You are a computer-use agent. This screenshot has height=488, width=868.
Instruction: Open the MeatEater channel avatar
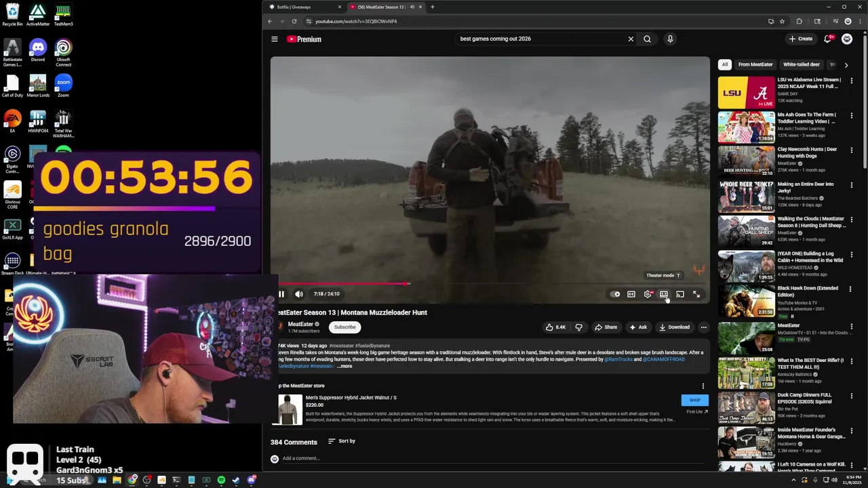[280, 327]
